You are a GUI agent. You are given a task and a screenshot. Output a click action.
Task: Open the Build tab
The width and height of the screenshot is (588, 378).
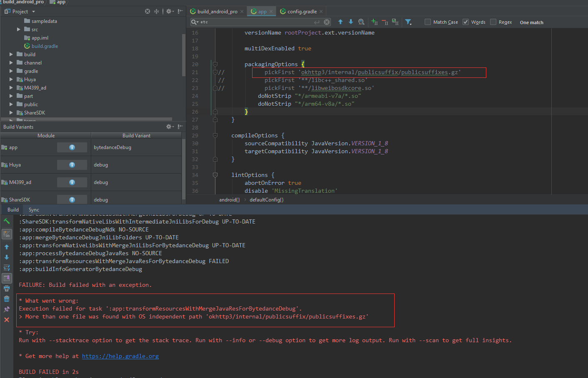click(13, 210)
